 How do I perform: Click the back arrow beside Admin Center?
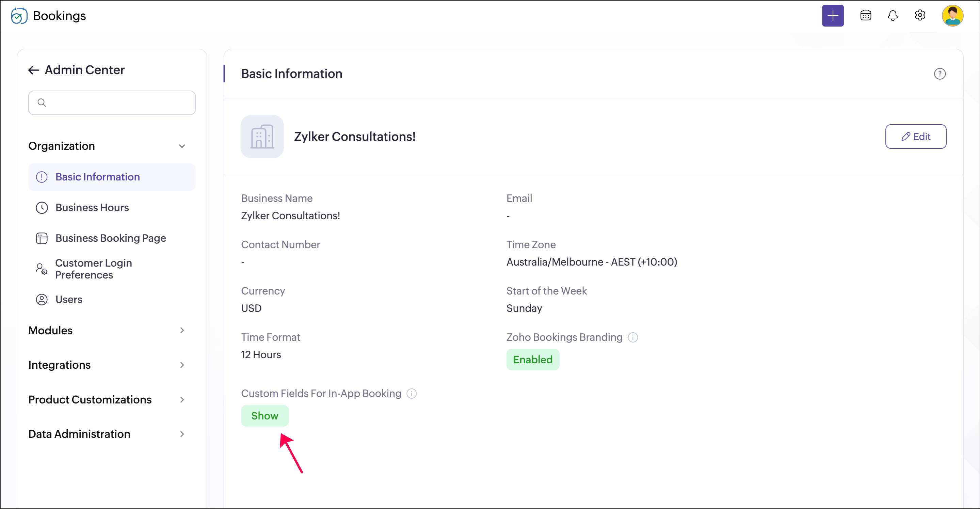coord(34,70)
